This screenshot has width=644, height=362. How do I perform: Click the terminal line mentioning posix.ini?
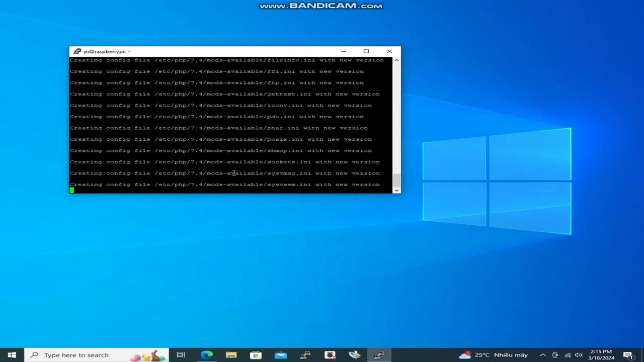tap(221, 139)
